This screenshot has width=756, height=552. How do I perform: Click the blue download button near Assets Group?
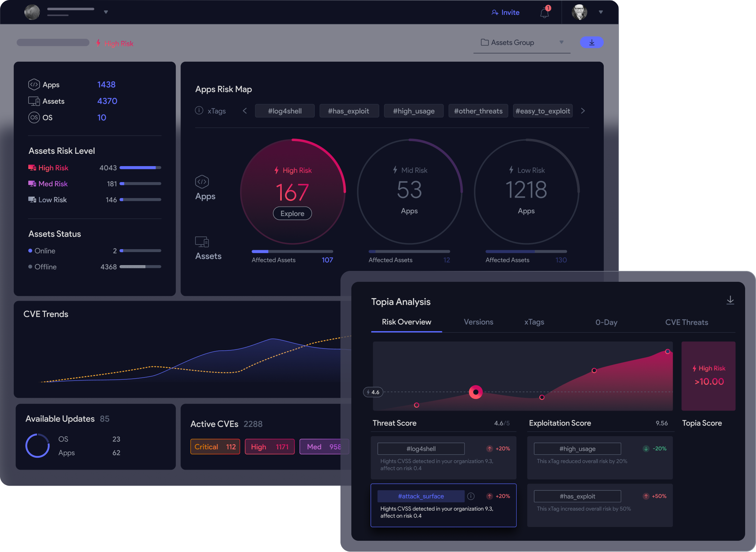point(591,42)
